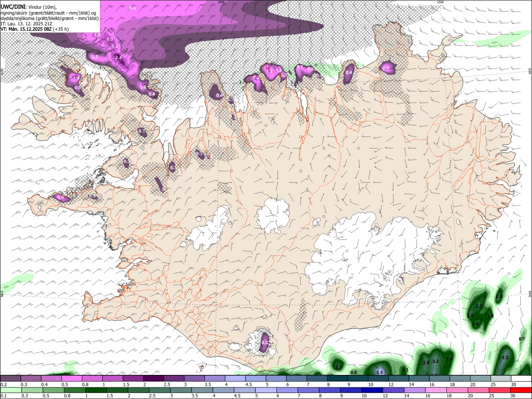Pick the rain scale swatch labeled 4
Screen dimensions: 532x399
(223, 390)
